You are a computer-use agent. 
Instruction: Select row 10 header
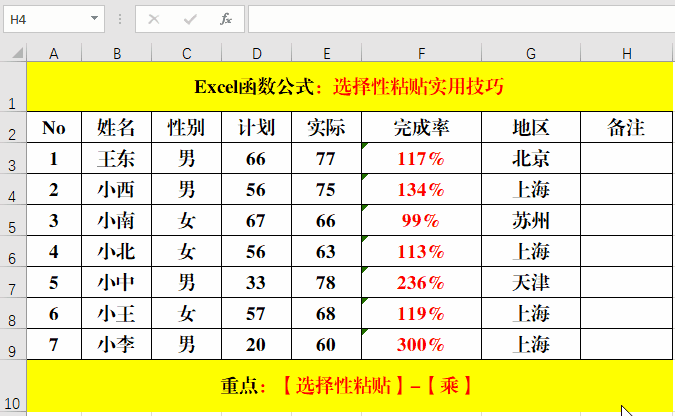[13, 386]
